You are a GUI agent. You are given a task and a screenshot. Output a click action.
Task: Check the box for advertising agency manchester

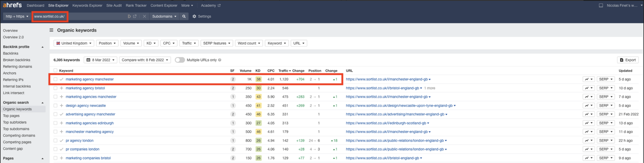[55, 114]
